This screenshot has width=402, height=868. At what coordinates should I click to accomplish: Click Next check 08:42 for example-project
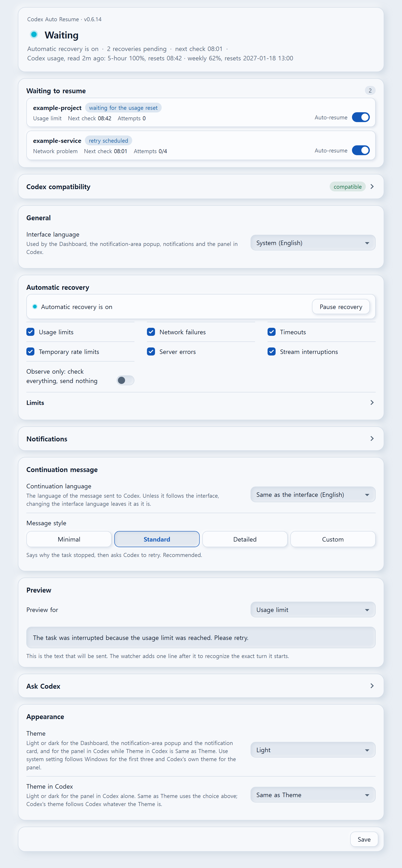(90, 118)
